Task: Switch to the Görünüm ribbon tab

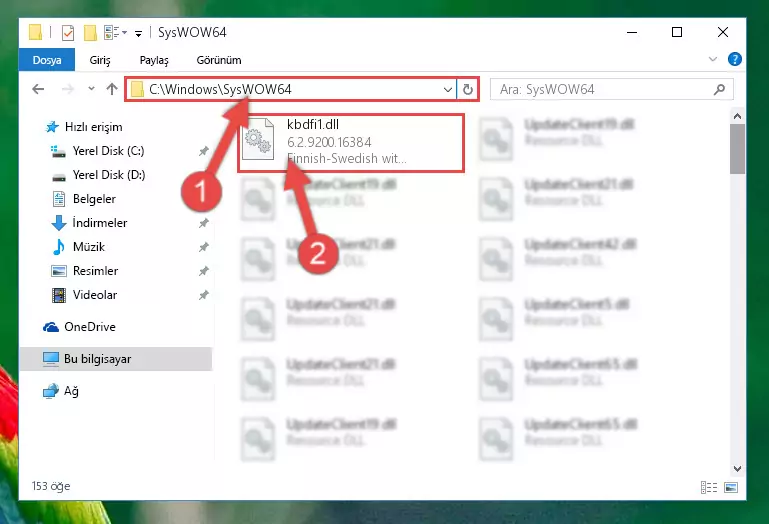Action: point(219,60)
